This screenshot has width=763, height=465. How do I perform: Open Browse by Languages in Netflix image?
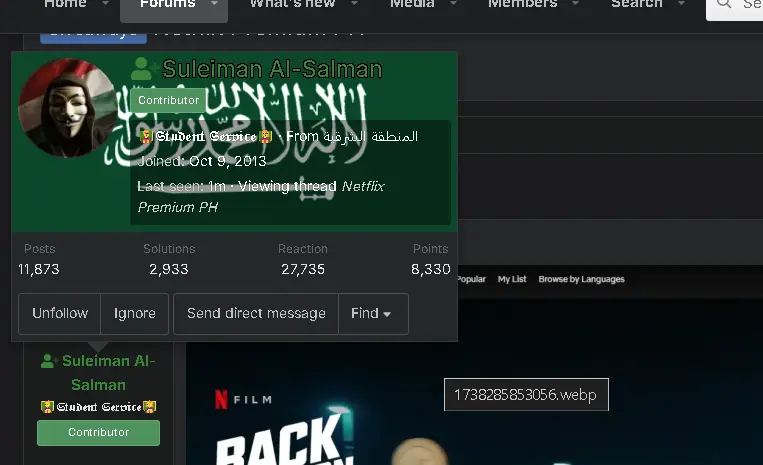(581, 279)
